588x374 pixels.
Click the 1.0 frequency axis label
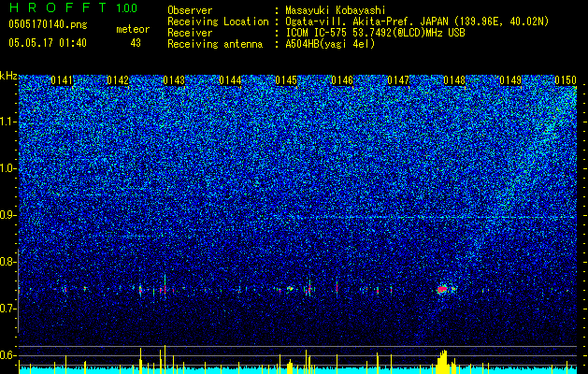tap(7, 168)
